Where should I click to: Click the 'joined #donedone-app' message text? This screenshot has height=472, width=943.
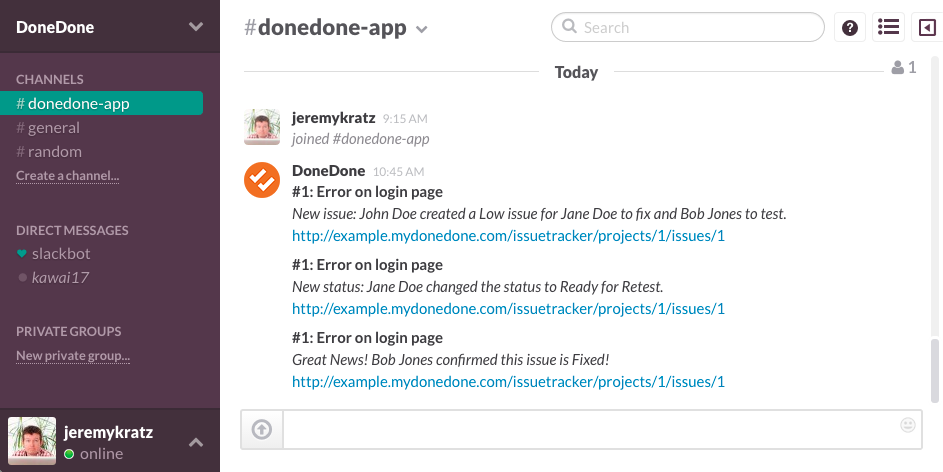point(360,139)
